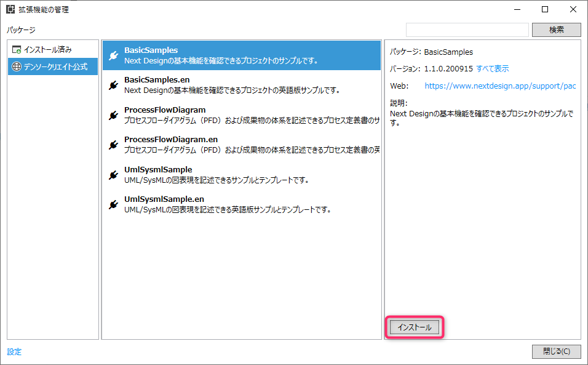Select the UmlSysmlSample package title
The image size is (588, 365).
[158, 169]
